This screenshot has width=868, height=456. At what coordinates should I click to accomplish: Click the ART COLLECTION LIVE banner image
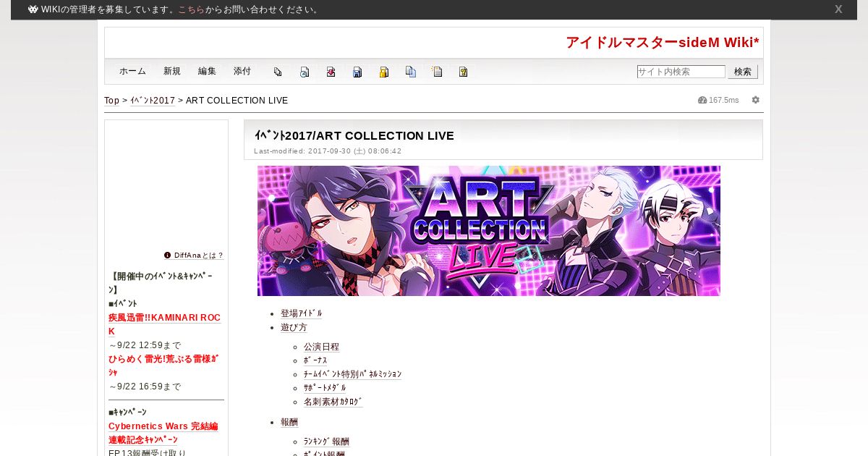coord(489,231)
